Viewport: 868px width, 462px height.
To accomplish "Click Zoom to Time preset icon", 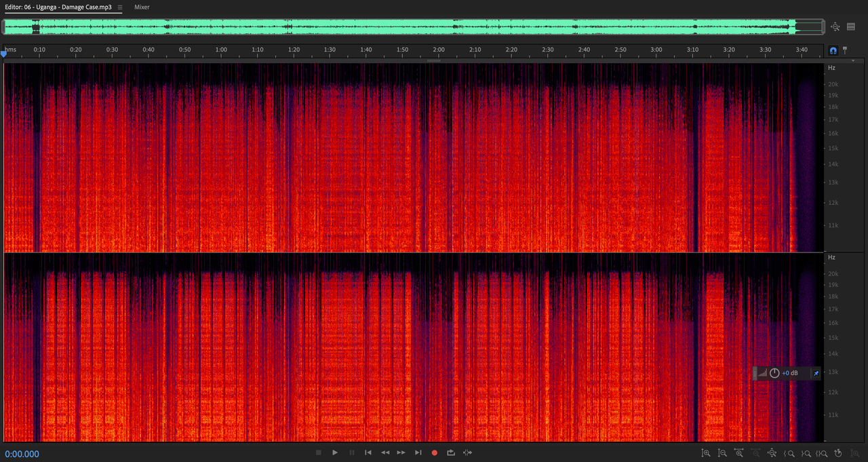I will (838, 453).
